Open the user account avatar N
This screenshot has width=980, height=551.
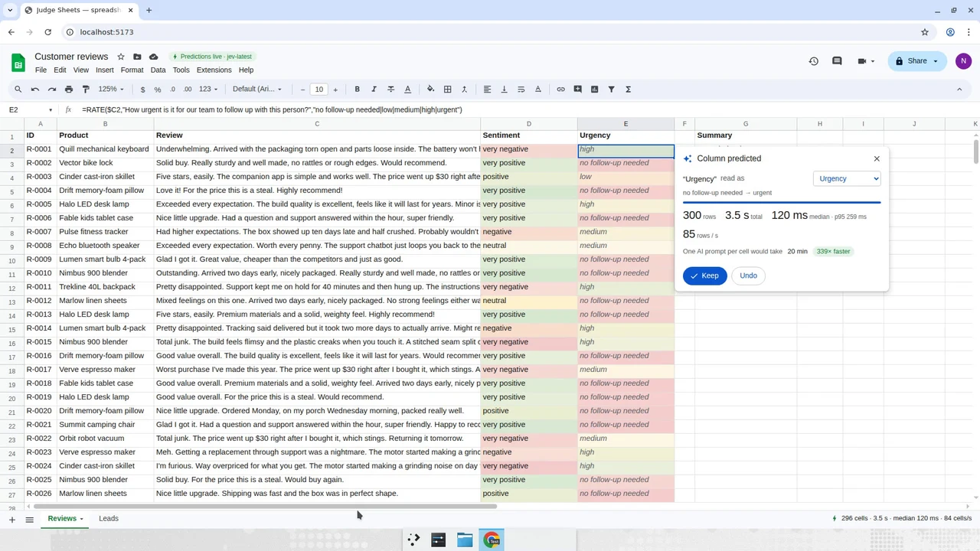[964, 61]
